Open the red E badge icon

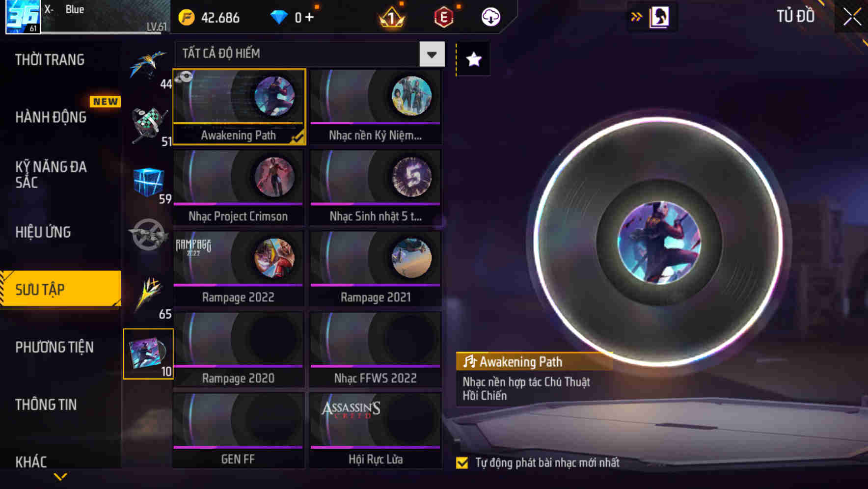tap(444, 18)
